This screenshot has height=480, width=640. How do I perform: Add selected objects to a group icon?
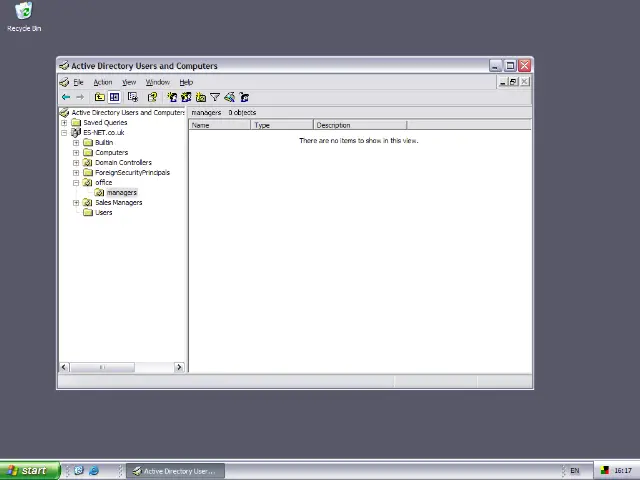(244, 97)
